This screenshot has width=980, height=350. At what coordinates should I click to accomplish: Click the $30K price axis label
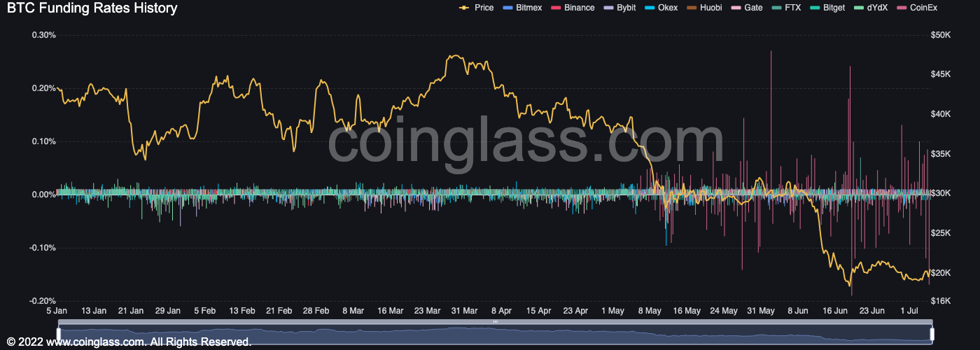[x=939, y=193]
